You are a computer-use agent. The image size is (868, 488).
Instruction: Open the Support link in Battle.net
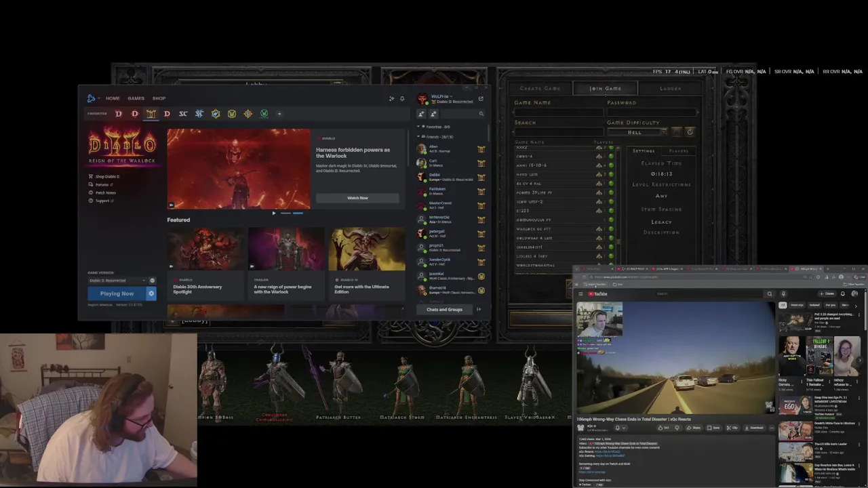pyautogui.click(x=102, y=201)
